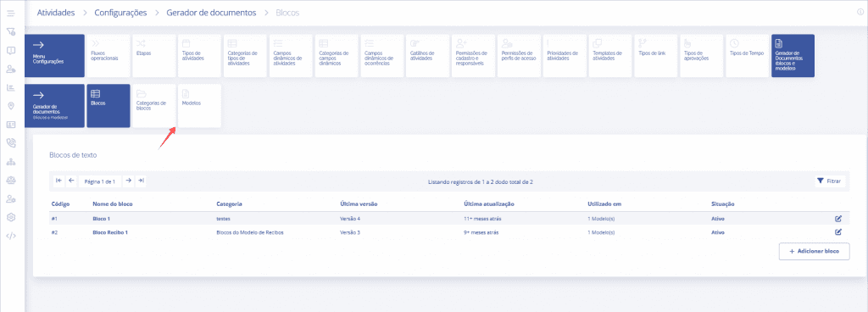868x312 pixels.
Task: Open the Filtrar filter button
Action: click(829, 181)
